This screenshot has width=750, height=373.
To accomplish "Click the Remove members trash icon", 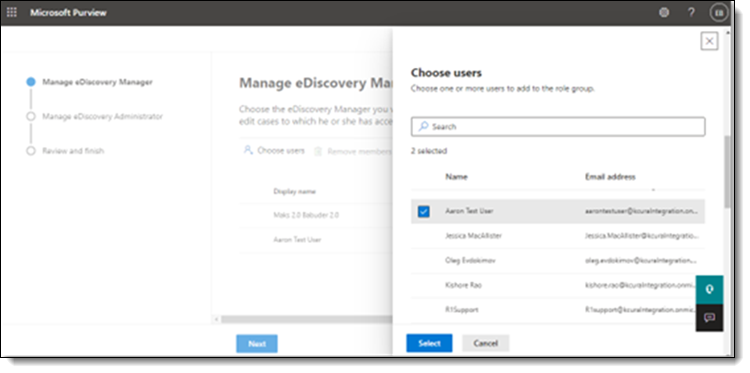I will (x=318, y=151).
